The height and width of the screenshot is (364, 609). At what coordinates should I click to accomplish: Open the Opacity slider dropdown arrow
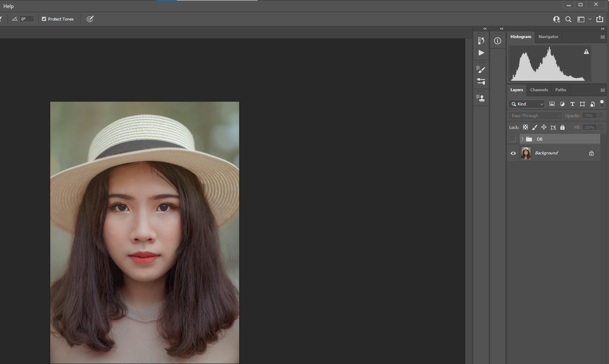(600, 115)
